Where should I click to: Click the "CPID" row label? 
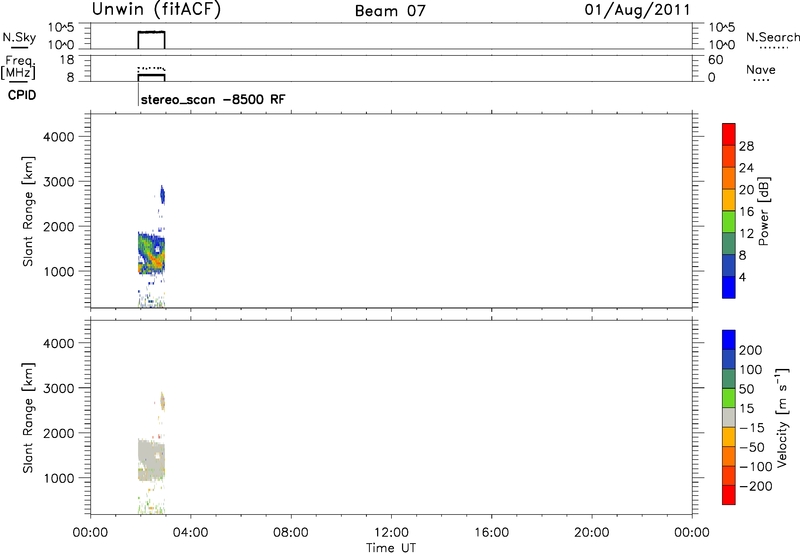[21, 95]
